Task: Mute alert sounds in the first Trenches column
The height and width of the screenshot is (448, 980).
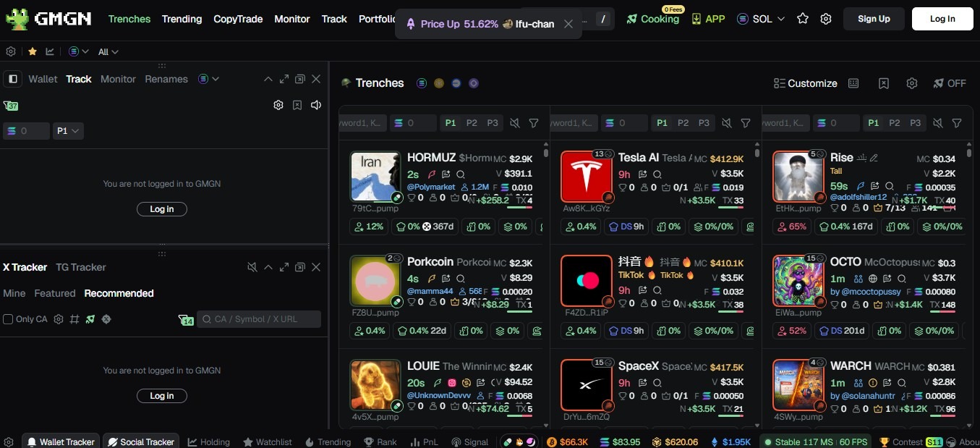Action: tap(514, 123)
